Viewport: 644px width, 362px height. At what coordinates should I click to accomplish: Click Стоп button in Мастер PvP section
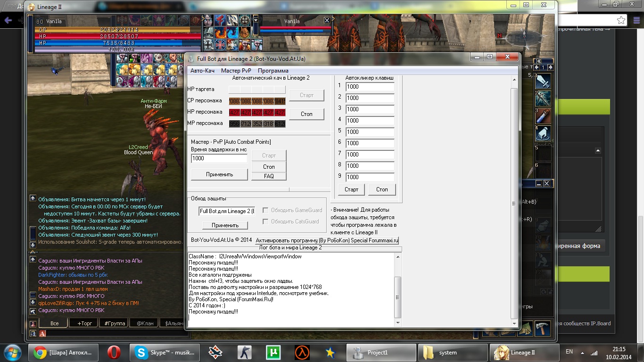[269, 167]
